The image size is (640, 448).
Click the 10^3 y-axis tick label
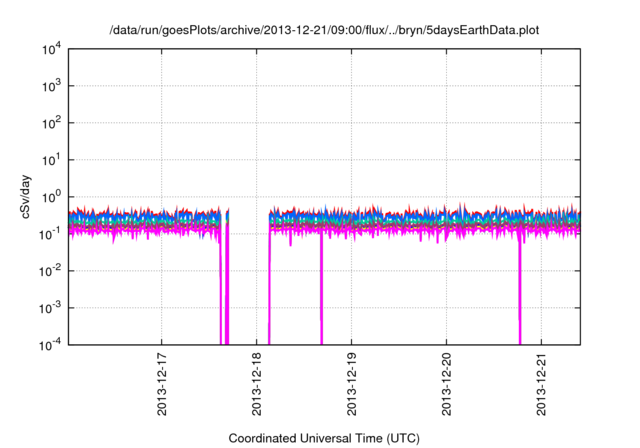[x=51, y=86]
